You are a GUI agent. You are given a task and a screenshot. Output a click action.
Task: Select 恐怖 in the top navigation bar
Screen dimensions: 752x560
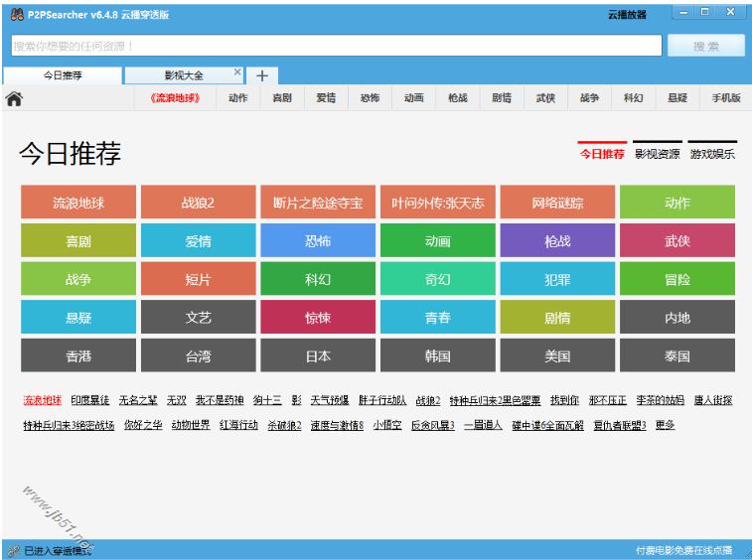tap(370, 98)
